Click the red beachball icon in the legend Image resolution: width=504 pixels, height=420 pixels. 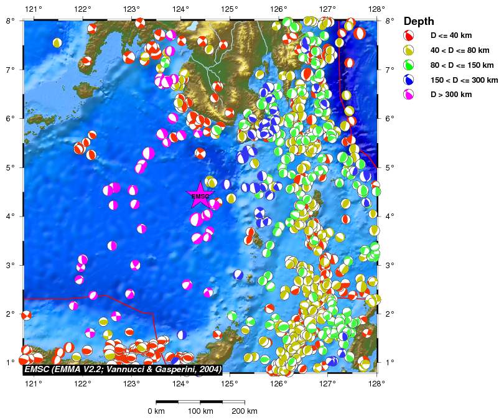coord(410,35)
